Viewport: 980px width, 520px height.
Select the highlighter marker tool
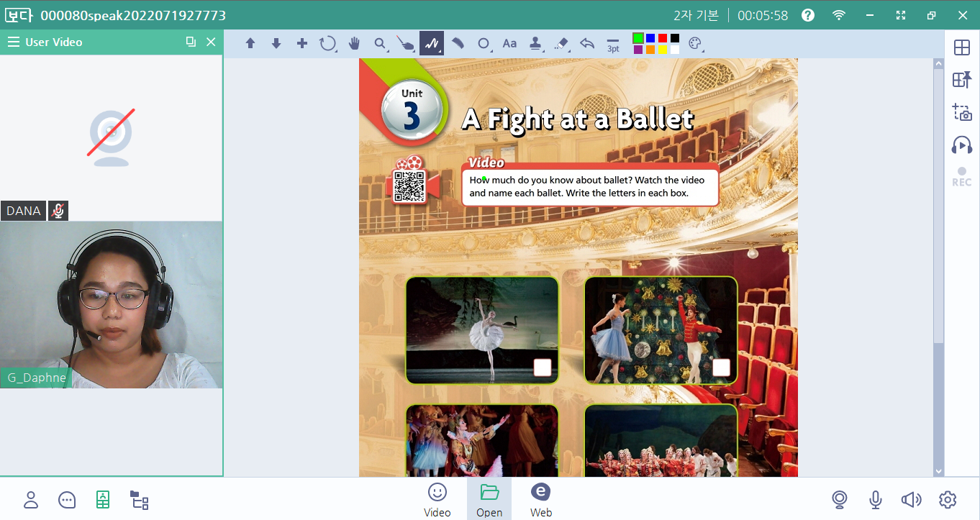(x=458, y=43)
